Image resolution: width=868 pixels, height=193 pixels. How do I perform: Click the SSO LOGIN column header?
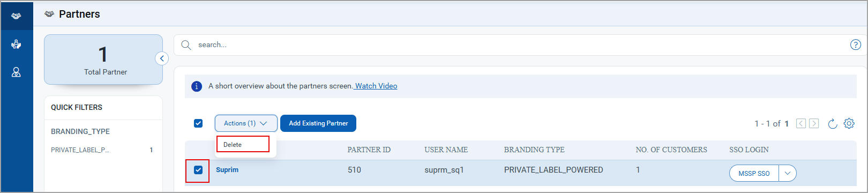click(749, 150)
